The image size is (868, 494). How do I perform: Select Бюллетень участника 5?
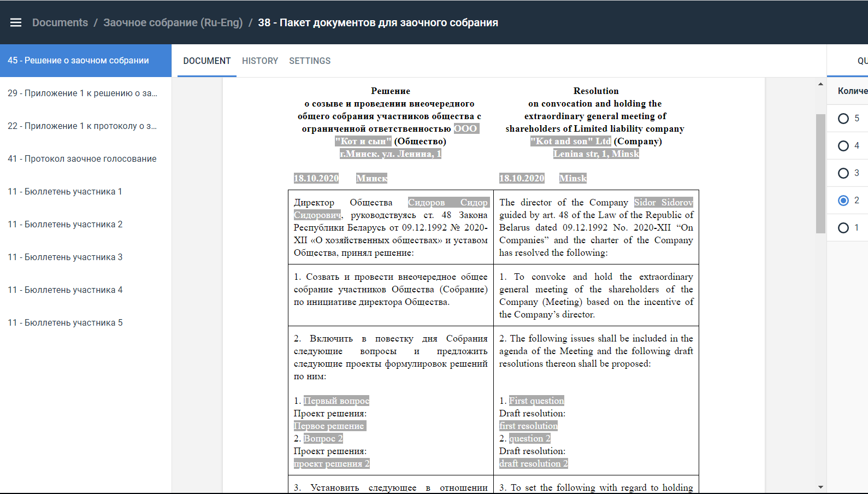(x=65, y=323)
